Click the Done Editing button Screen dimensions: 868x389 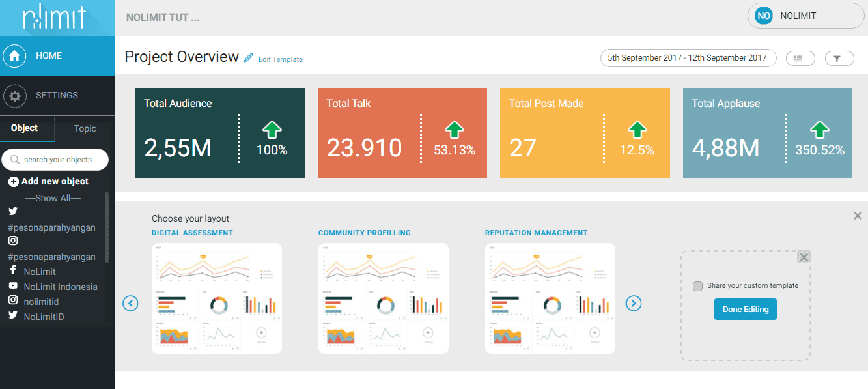(746, 310)
